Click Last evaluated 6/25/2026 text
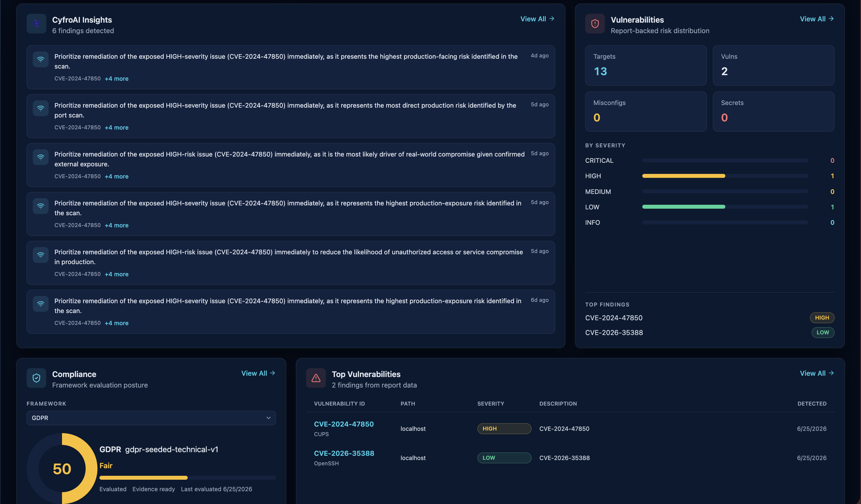This screenshot has height=504, width=861. 216,489
